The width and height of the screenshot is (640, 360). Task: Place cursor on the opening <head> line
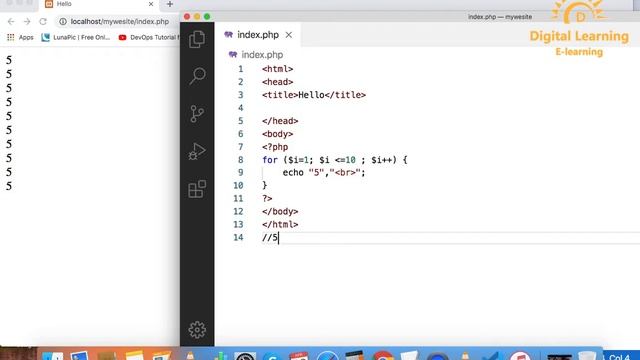278,82
